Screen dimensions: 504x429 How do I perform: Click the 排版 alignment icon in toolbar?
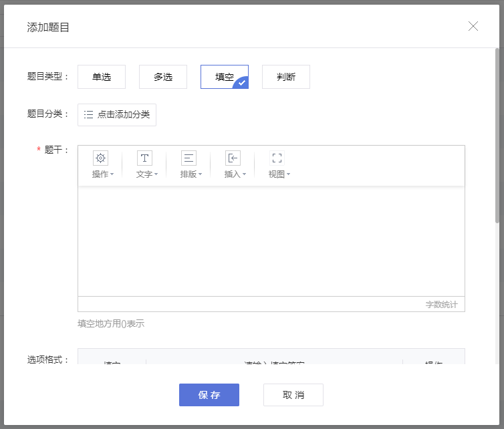tap(188, 158)
